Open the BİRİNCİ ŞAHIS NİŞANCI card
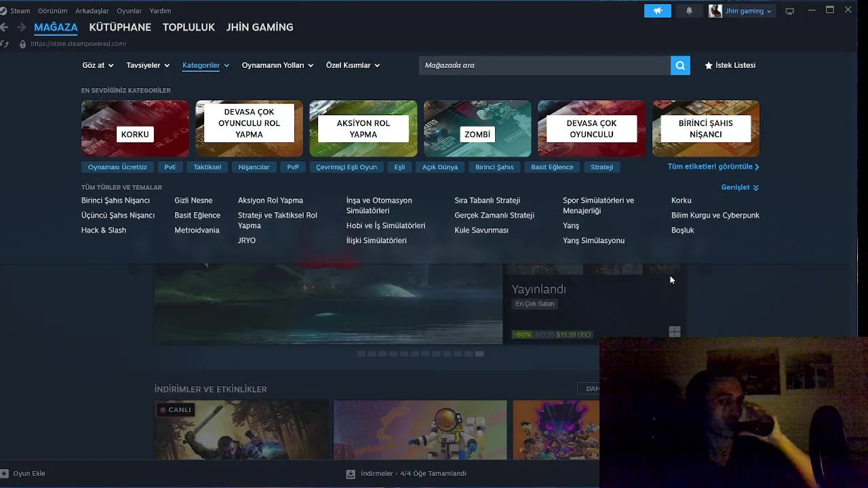Image resolution: width=868 pixels, height=488 pixels. coord(705,129)
